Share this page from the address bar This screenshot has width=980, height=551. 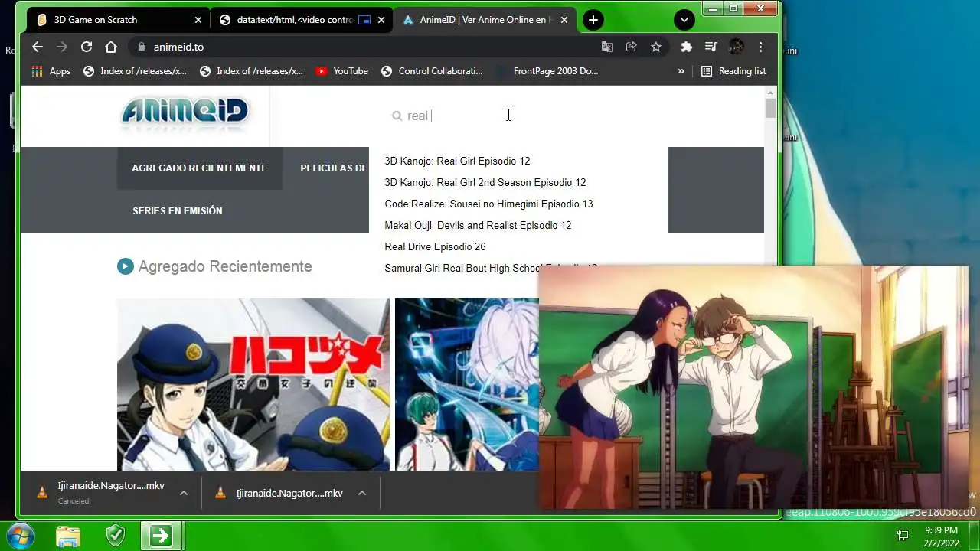coord(632,47)
